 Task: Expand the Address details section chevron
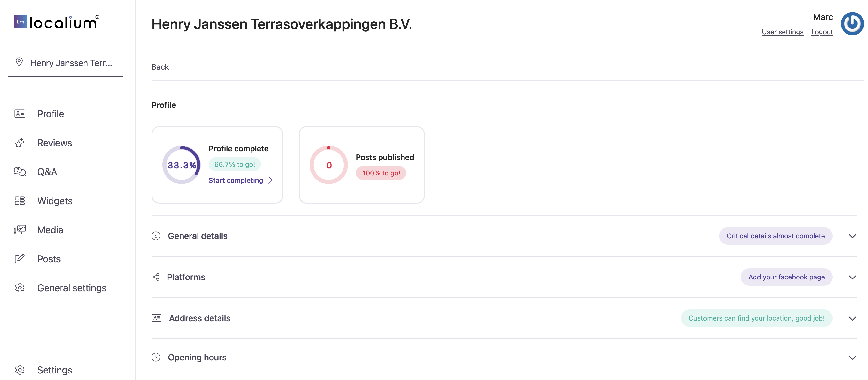click(x=852, y=318)
